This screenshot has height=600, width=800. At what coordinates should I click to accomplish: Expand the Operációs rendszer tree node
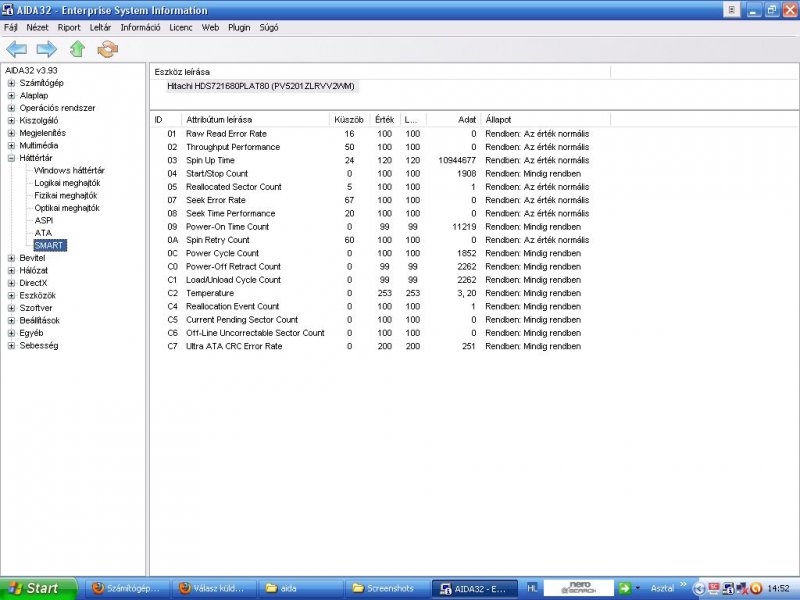pyautogui.click(x=11, y=108)
